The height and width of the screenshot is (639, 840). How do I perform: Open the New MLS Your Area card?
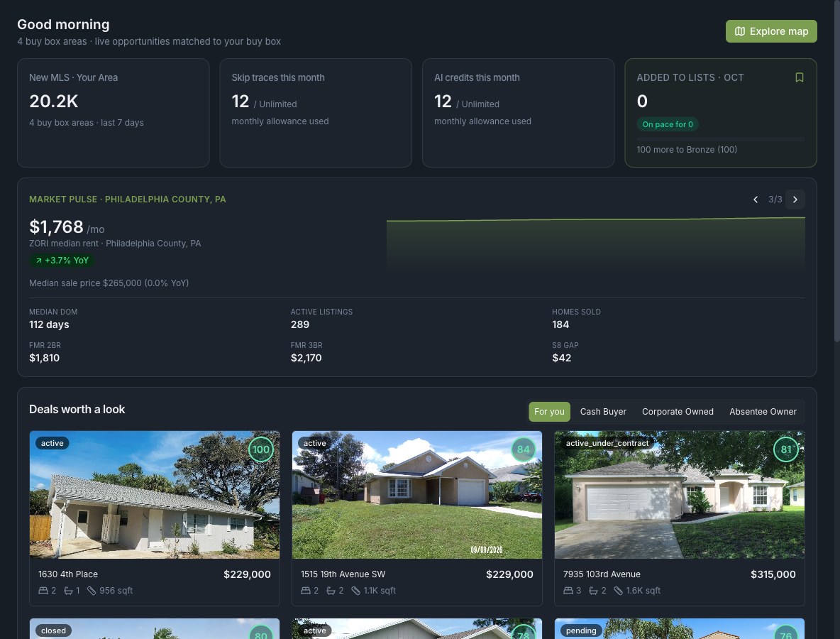(113, 113)
